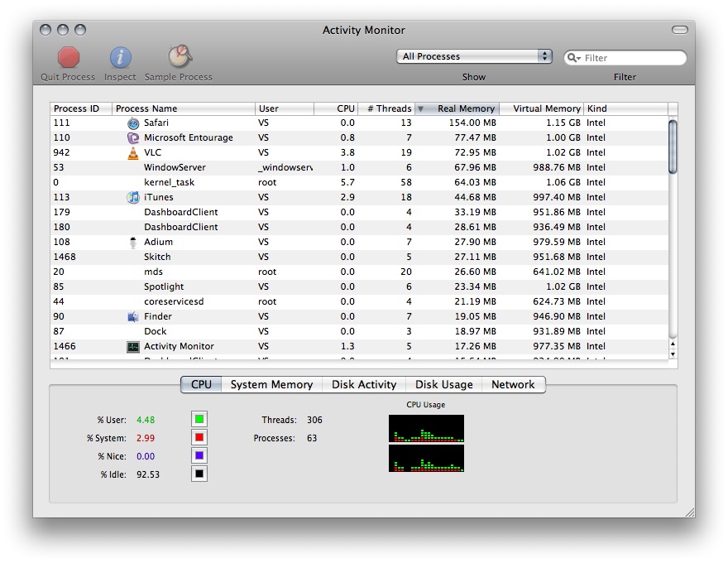Click the black % Idle color swatch
Viewport: 728px width, 563px height.
(x=199, y=474)
